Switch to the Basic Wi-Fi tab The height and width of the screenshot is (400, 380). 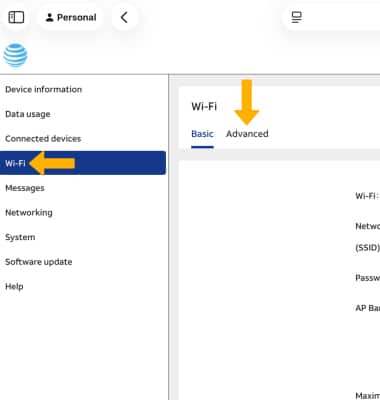[202, 134]
